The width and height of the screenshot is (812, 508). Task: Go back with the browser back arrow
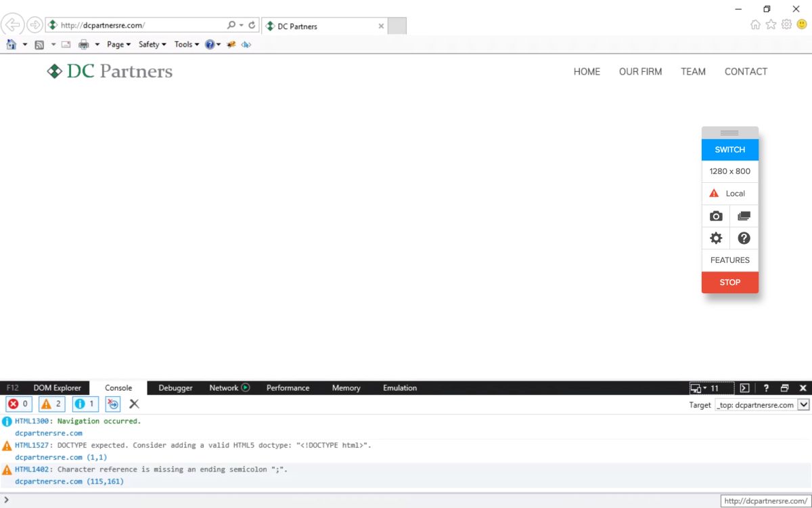coord(13,25)
